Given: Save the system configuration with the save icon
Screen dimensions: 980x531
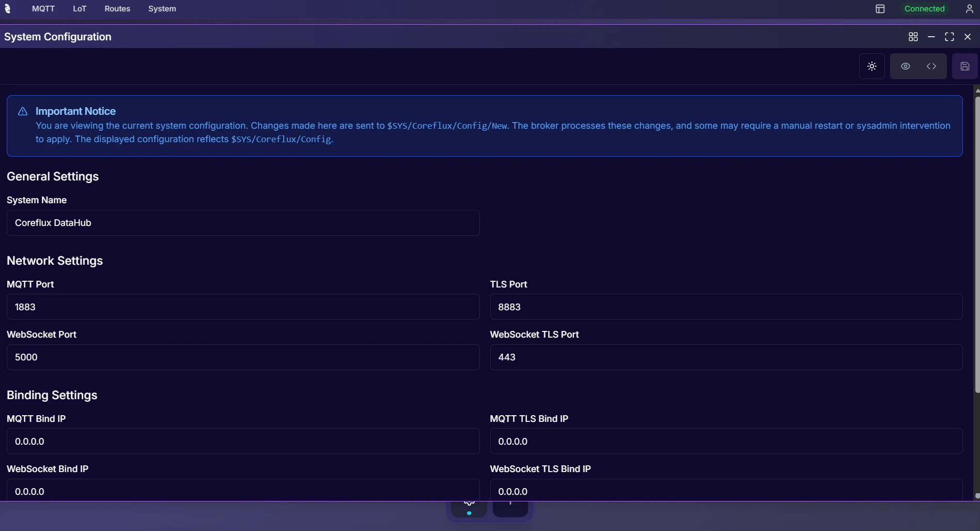Looking at the screenshot, I should pyautogui.click(x=964, y=66).
